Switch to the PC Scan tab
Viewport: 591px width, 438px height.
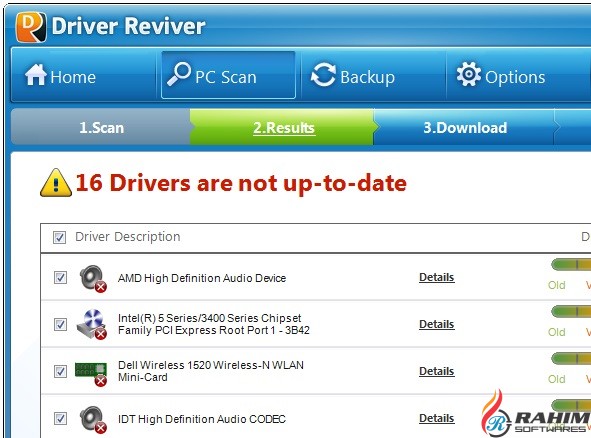(228, 75)
